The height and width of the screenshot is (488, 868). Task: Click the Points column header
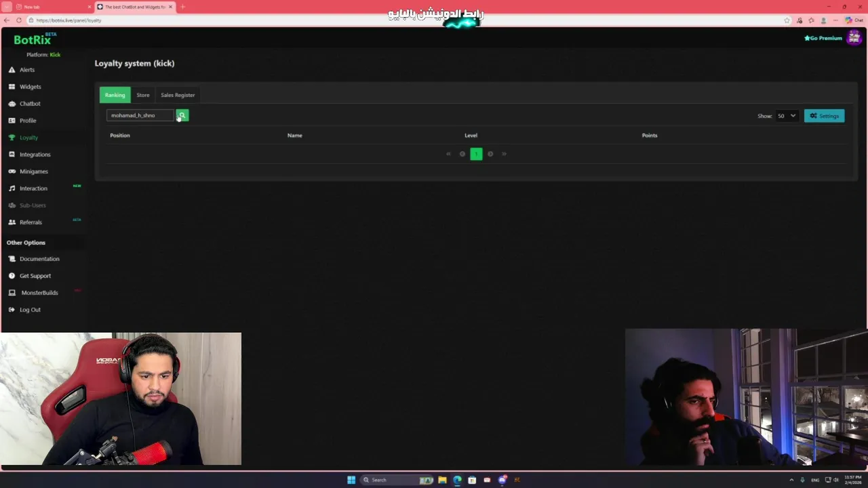pos(650,136)
